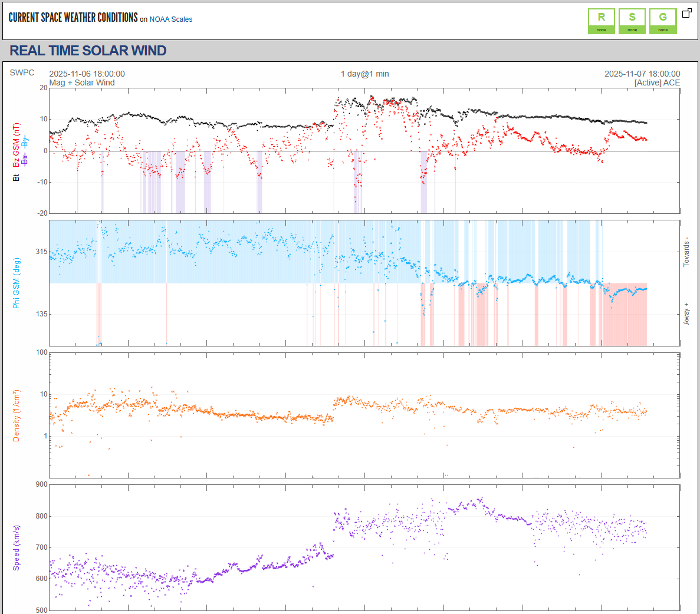Viewport: 700px width, 614px height.
Task: Click the orange Density axis label
Action: (x=17, y=415)
